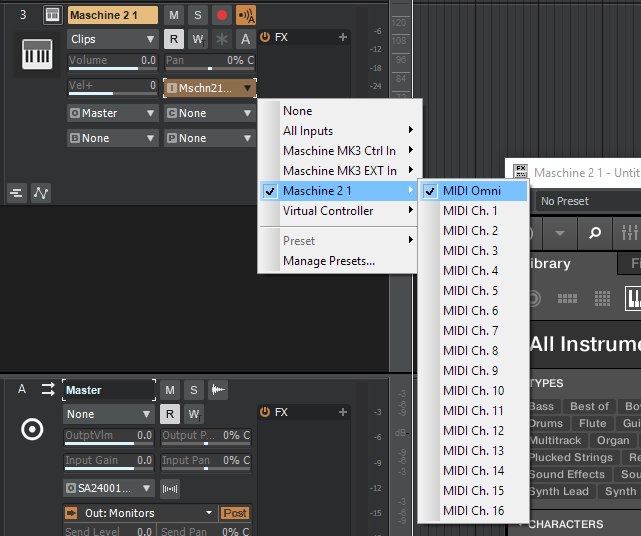Open the C None MIDI channel dropdown
This screenshot has height=536, width=641.
pos(210,113)
